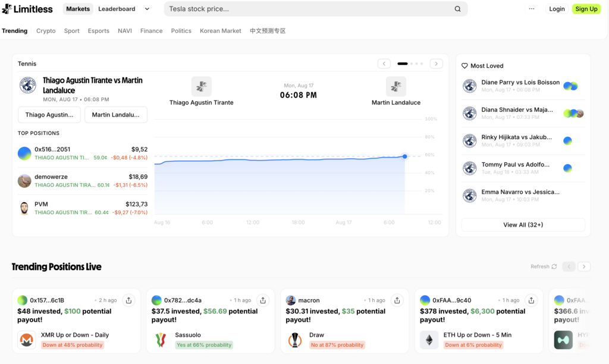Choose the Thiago Agustin... outcome button
The width and height of the screenshot is (609, 364).
[49, 115]
